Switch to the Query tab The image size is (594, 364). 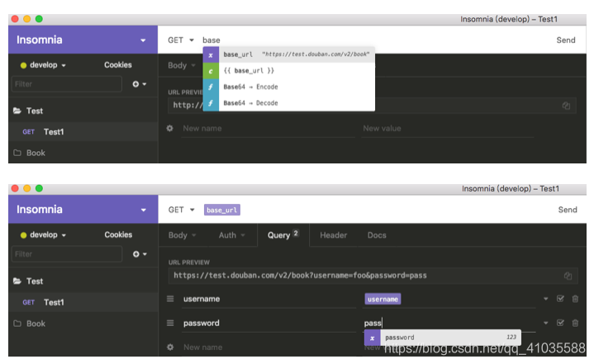tap(283, 235)
